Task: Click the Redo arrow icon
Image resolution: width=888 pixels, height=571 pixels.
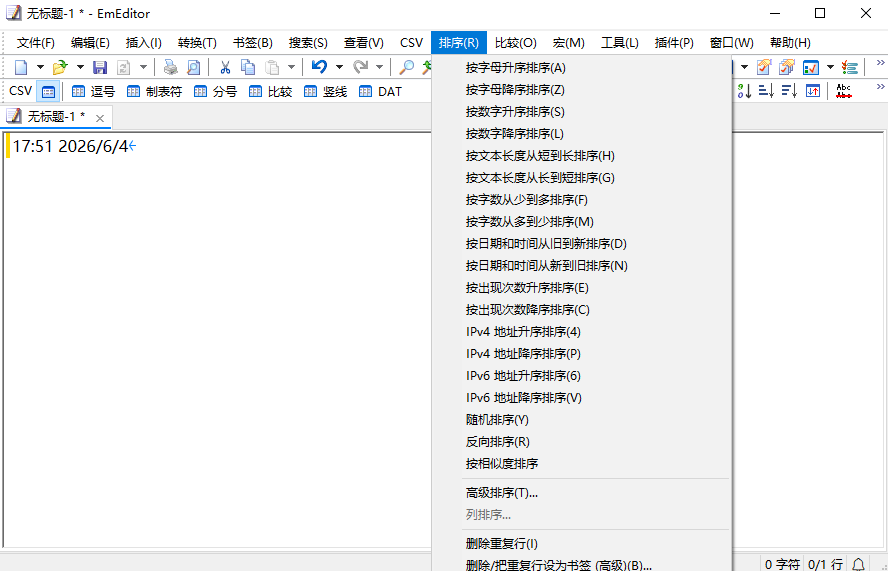Action: [x=360, y=67]
